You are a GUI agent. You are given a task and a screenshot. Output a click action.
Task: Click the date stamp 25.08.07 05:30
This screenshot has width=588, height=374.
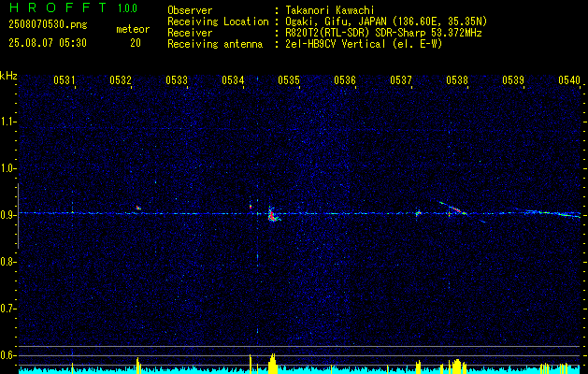(x=48, y=43)
